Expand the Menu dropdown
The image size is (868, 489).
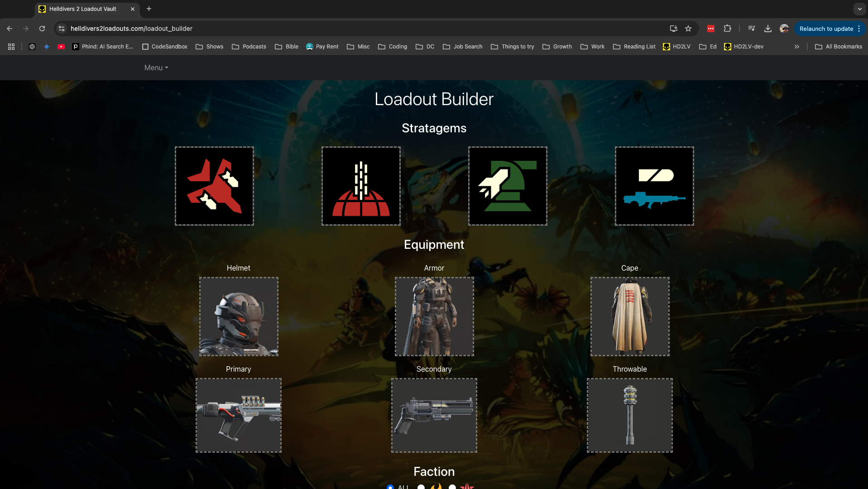(156, 68)
